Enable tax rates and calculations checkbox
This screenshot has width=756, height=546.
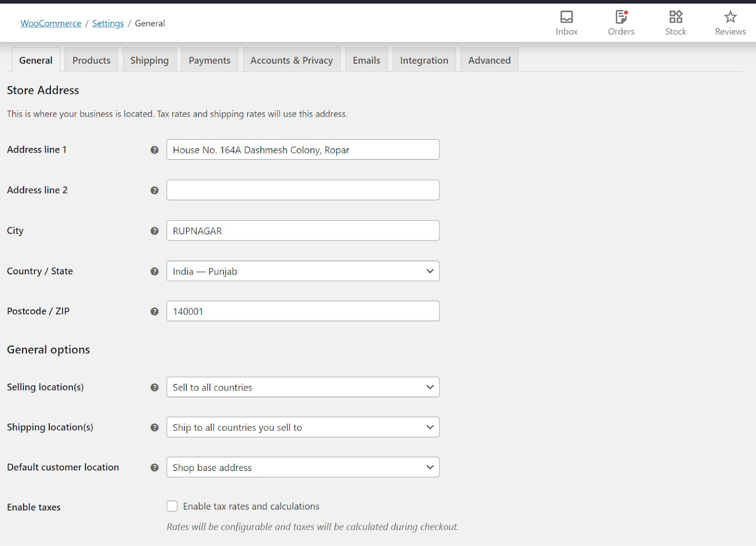click(172, 506)
